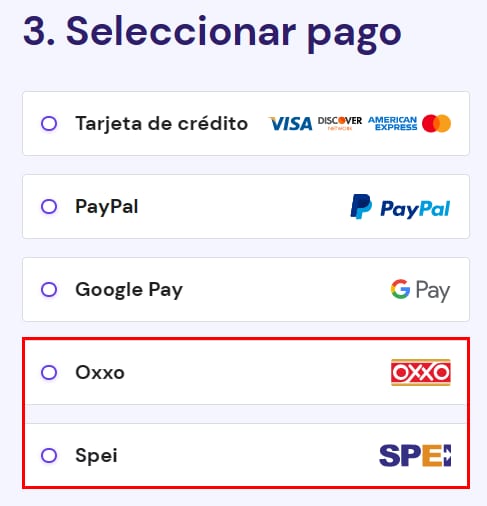Click the PayPal text label
Viewport: 487px width, 506px height.
[x=107, y=207]
